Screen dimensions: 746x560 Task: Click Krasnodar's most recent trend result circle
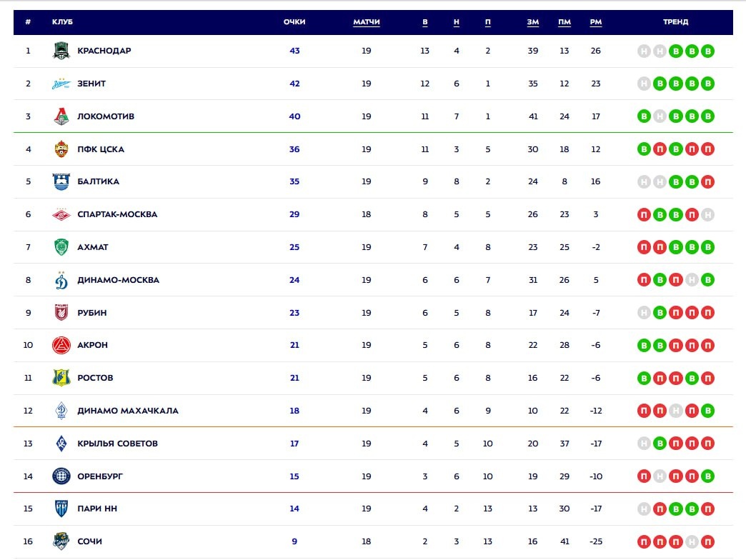707,51
